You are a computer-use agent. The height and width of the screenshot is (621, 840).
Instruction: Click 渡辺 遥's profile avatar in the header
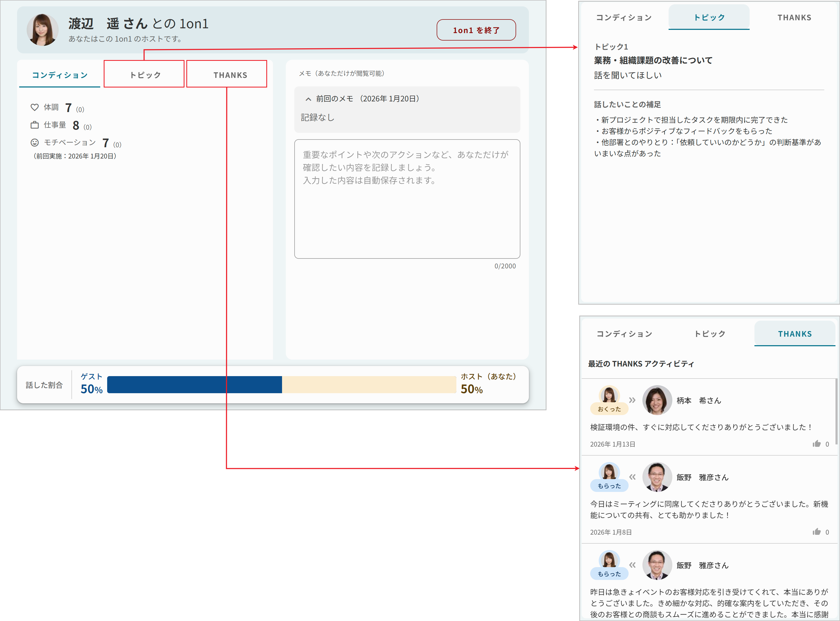[x=42, y=30]
